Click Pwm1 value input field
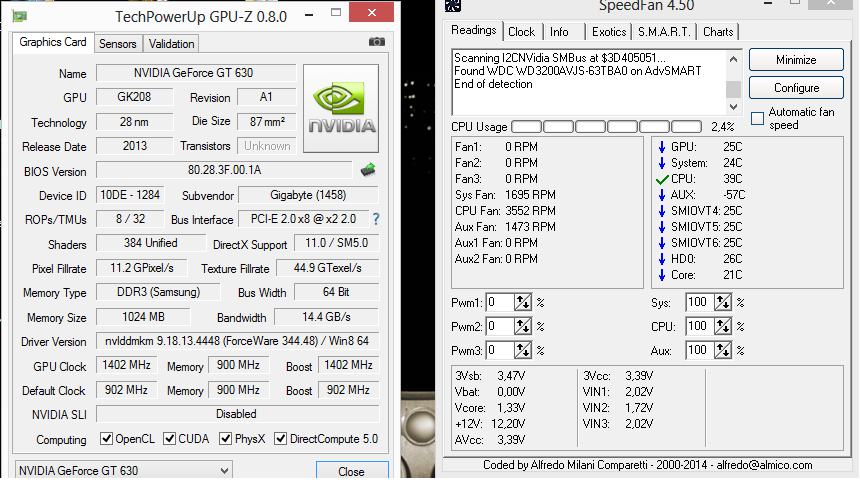The image size is (860, 480). pos(500,302)
